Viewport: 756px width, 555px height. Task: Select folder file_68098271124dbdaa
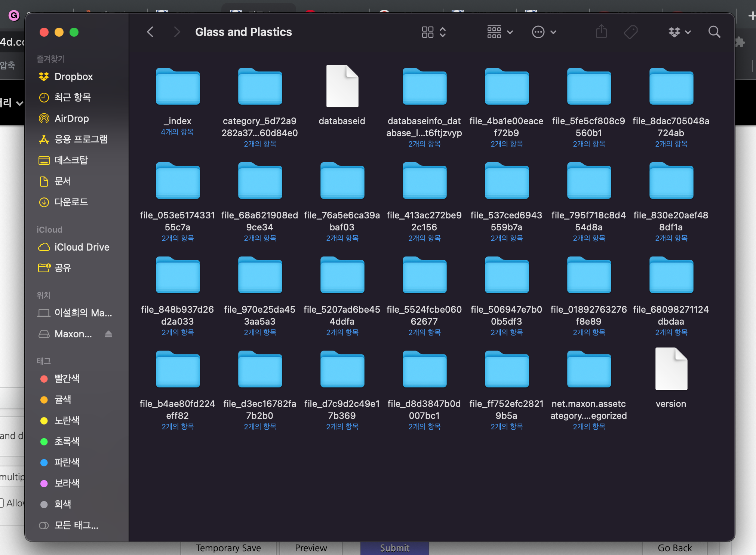671,275
